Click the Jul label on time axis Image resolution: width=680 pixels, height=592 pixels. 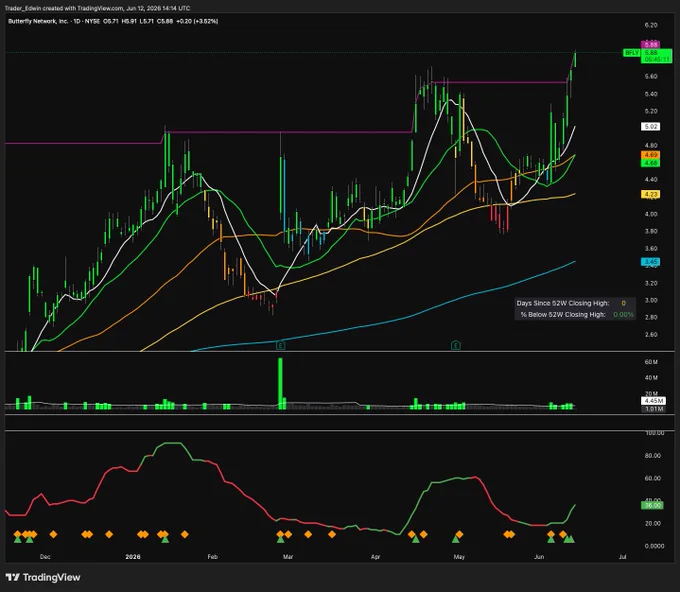tap(622, 556)
